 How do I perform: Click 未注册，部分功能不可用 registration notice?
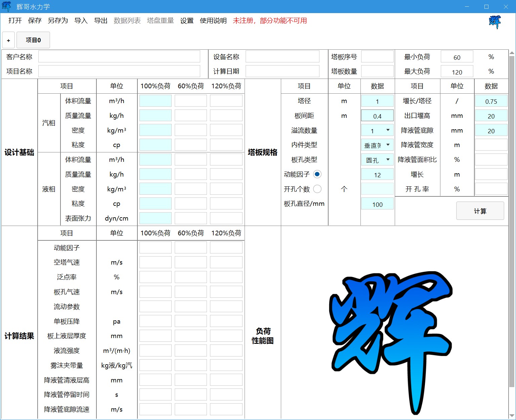pos(270,21)
